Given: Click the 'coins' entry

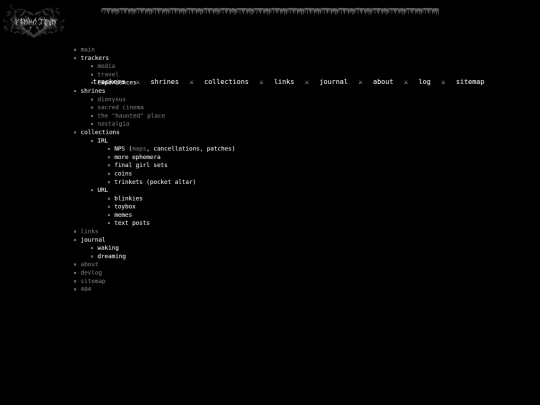Looking at the screenshot, I should click(x=123, y=174).
